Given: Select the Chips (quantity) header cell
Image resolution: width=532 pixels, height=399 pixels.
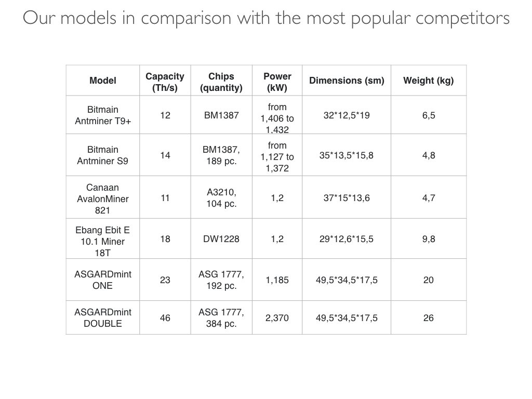Looking at the screenshot, I should click(221, 81).
